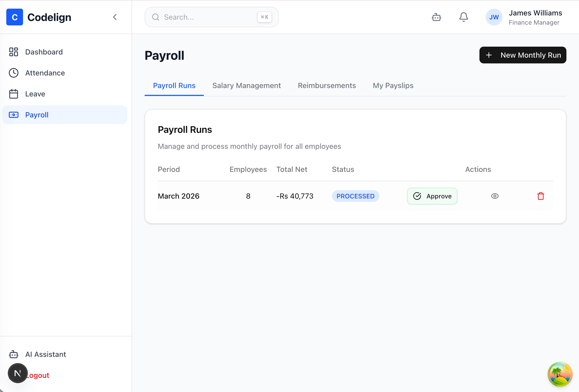
Task: Click the Payroll wallet icon in sidebar
Action: [14, 115]
